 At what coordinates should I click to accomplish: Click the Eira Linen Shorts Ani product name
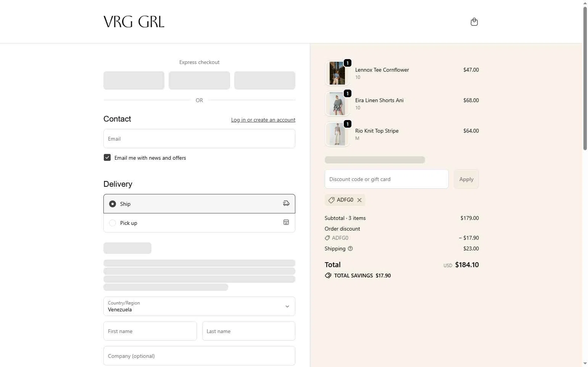pyautogui.click(x=379, y=100)
